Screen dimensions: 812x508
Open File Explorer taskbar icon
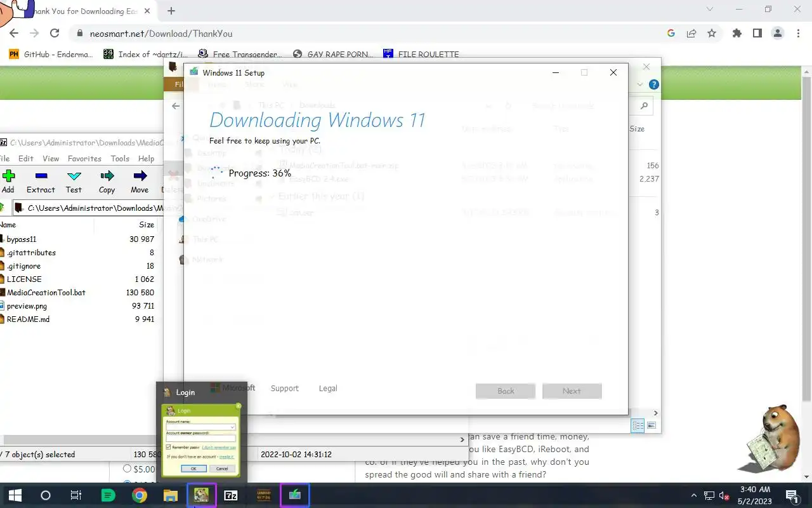click(170, 495)
